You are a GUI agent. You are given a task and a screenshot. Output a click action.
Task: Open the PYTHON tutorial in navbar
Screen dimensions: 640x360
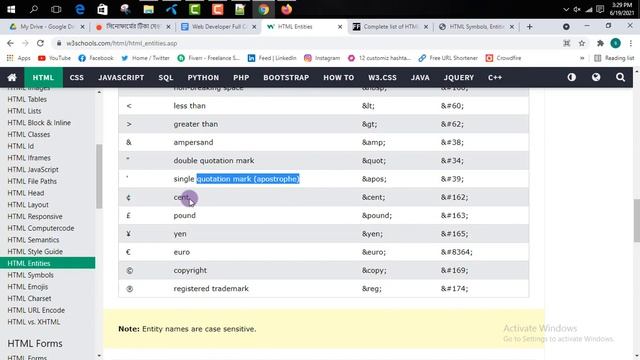[x=203, y=77]
